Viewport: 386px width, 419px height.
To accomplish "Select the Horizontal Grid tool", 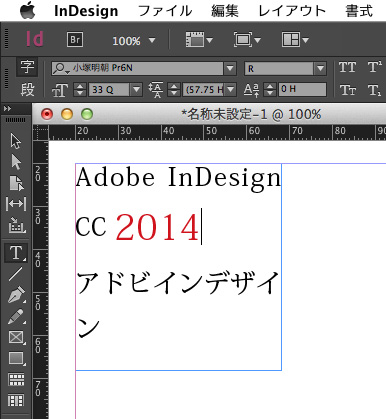I will pos(16,380).
